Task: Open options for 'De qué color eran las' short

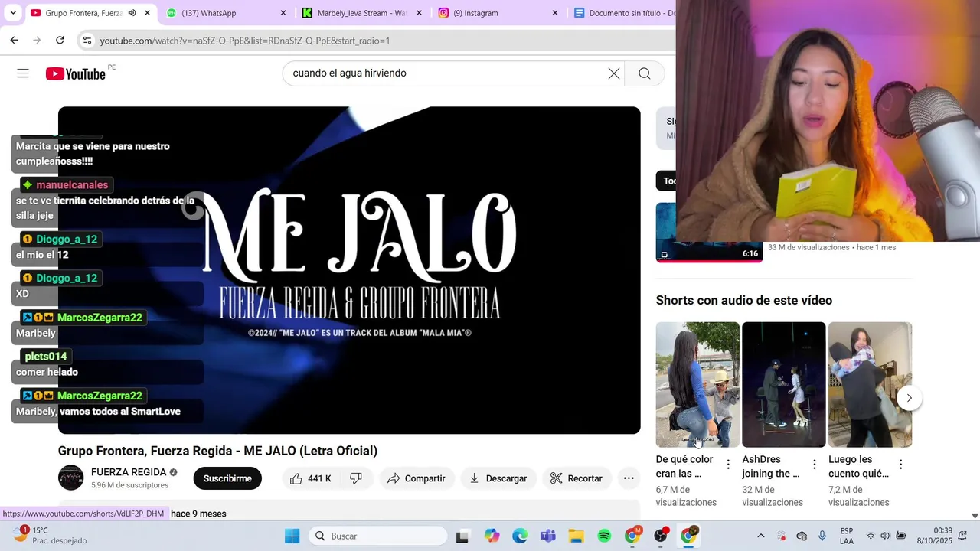Action: 728,465
